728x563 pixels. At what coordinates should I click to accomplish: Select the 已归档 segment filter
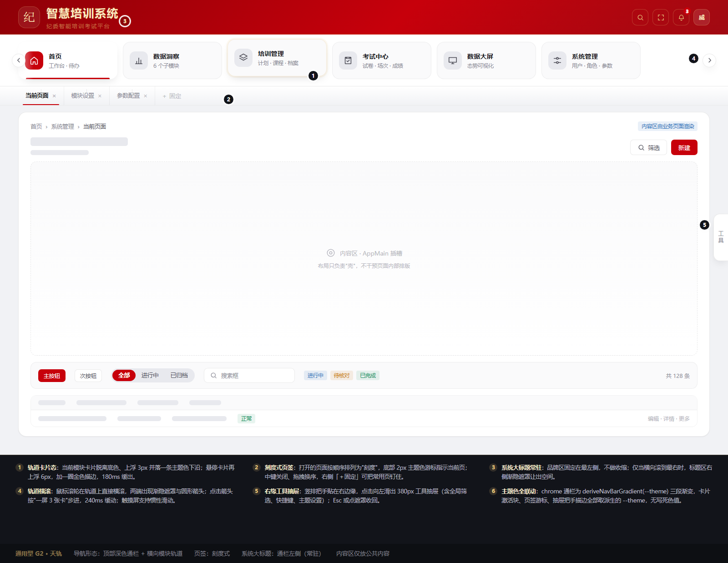tap(179, 375)
